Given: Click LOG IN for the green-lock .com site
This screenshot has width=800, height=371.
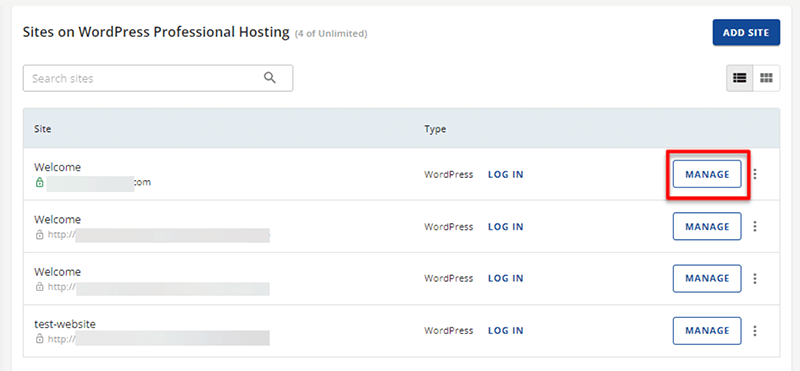Looking at the screenshot, I should (506, 175).
